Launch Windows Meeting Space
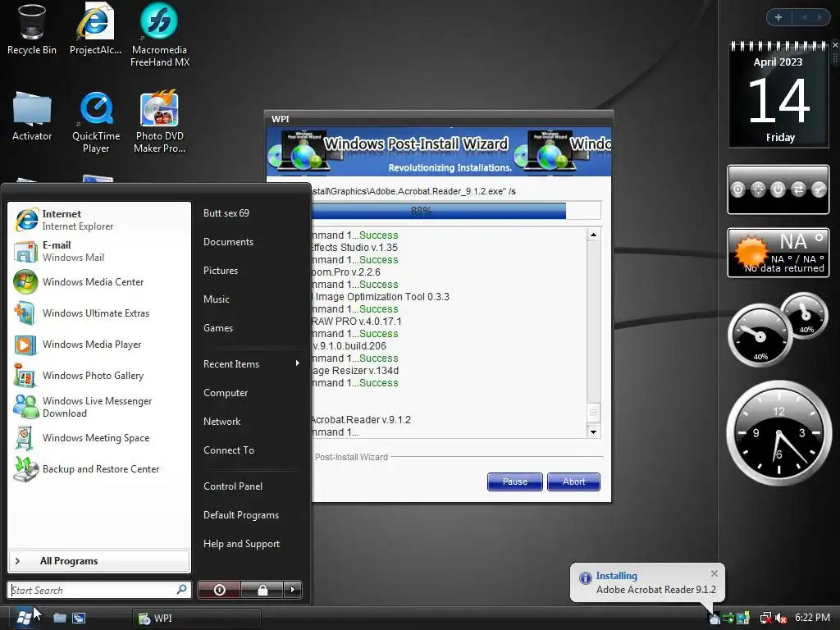The image size is (840, 630). point(99,438)
